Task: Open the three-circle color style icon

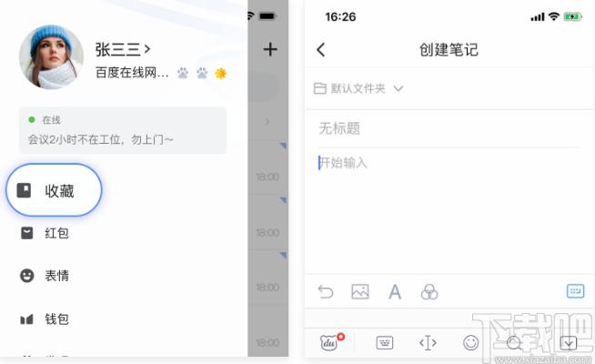Action: [429, 292]
